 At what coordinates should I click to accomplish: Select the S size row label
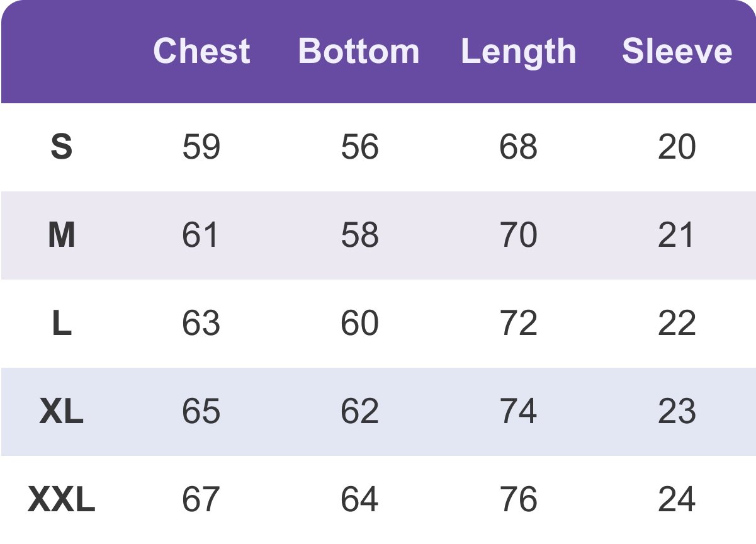click(x=61, y=147)
